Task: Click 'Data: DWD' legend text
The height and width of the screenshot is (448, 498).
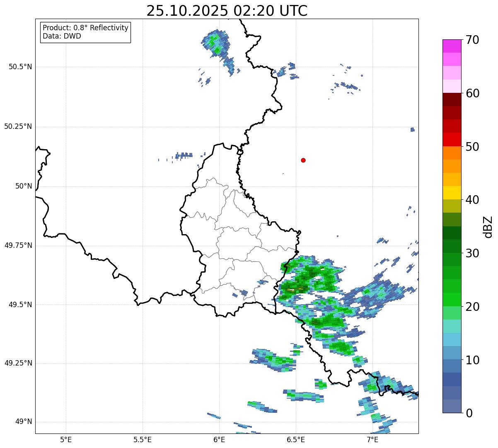Action: [62, 36]
